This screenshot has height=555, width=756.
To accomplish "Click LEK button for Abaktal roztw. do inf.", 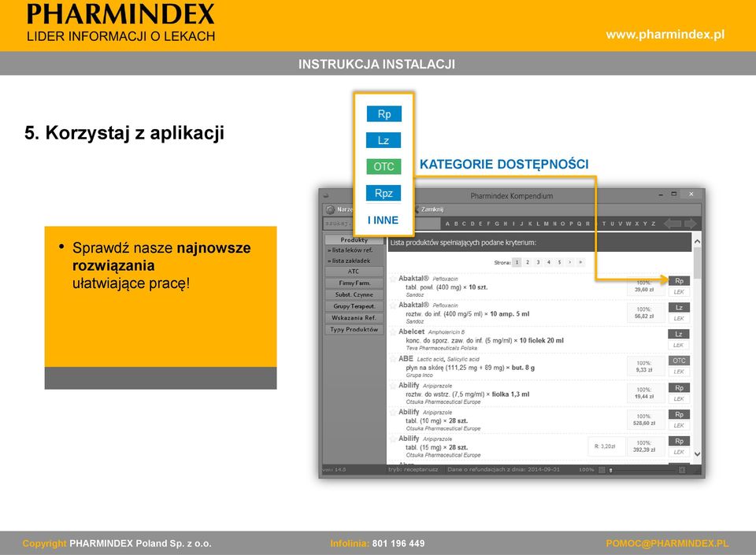I will [679, 319].
